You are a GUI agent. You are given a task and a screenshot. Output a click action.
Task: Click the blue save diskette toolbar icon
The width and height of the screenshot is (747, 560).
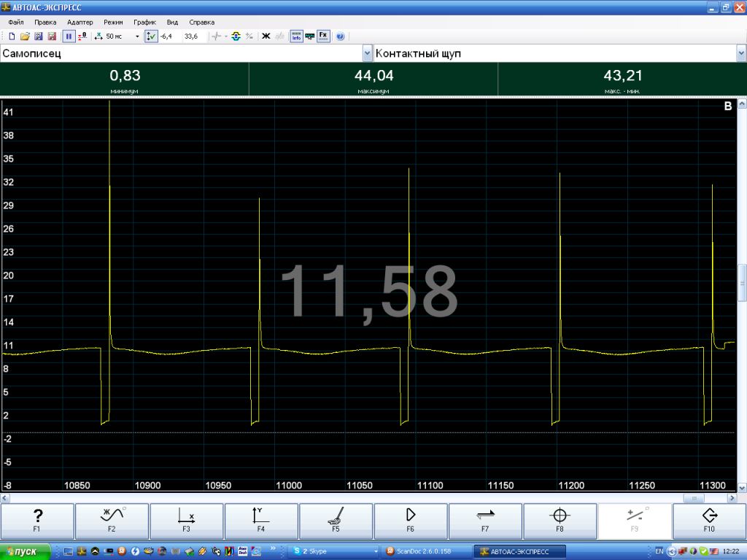(x=39, y=36)
